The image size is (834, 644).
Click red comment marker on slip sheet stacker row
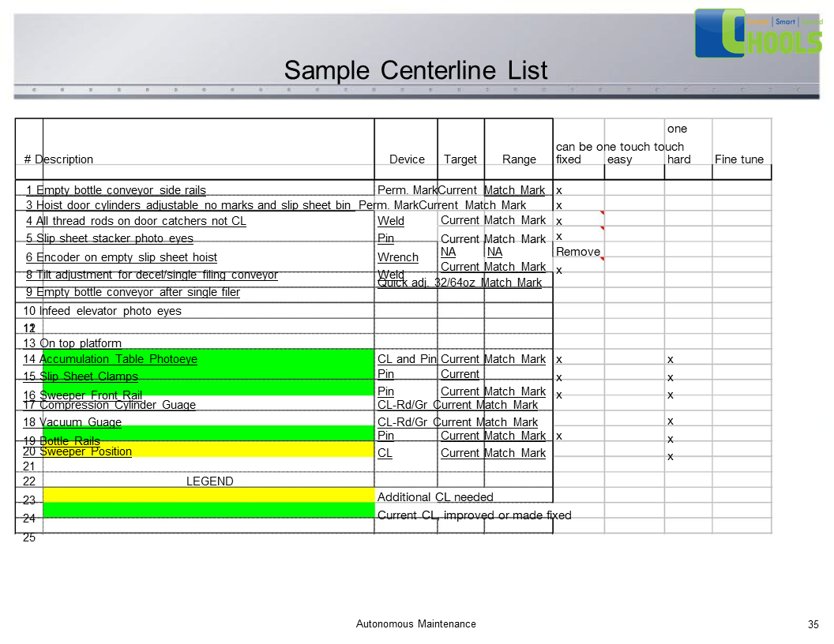[602, 229]
